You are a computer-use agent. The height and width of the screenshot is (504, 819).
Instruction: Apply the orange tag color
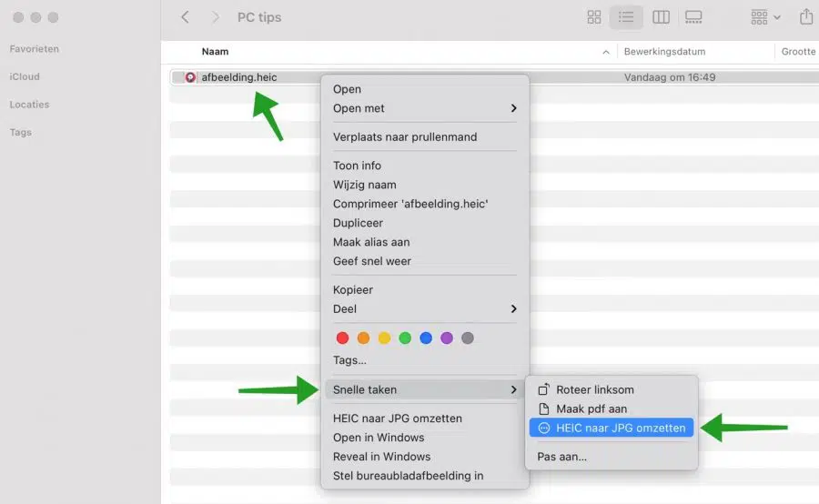click(363, 338)
